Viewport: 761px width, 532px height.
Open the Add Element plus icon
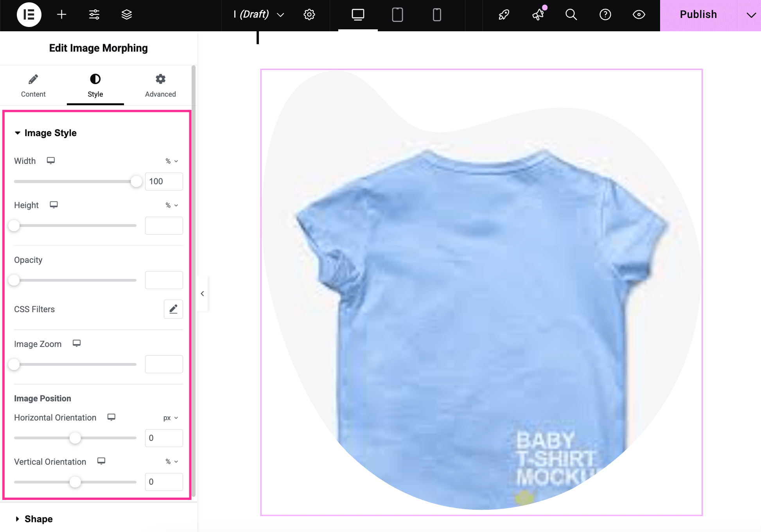(x=61, y=15)
